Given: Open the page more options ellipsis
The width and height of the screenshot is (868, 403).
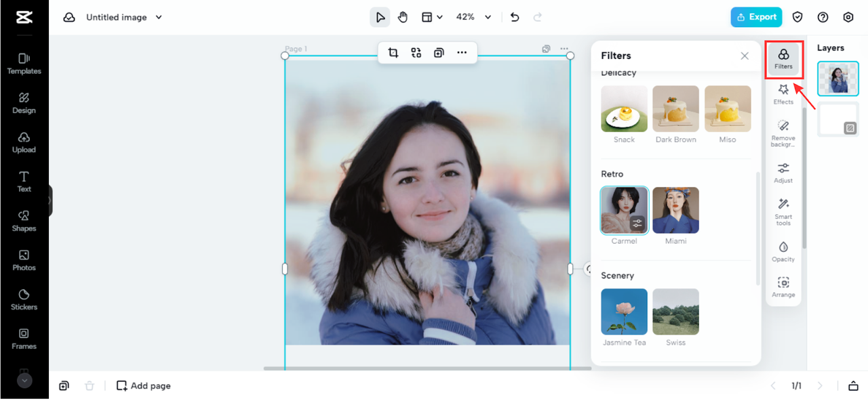Looking at the screenshot, I should tap(564, 49).
